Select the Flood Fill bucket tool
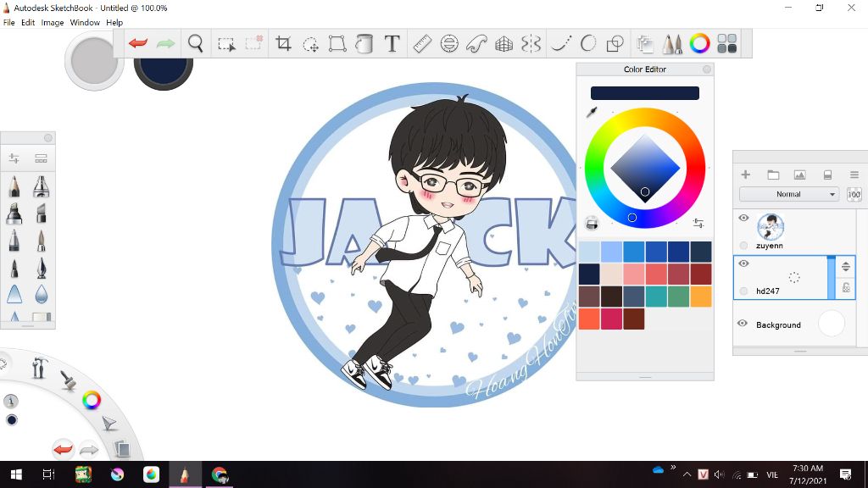 click(364, 43)
